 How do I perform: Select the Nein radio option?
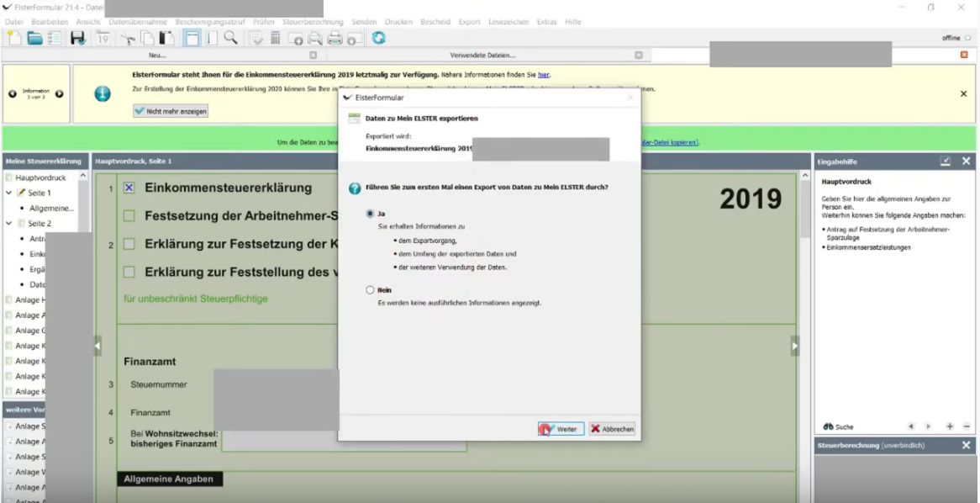[370, 289]
